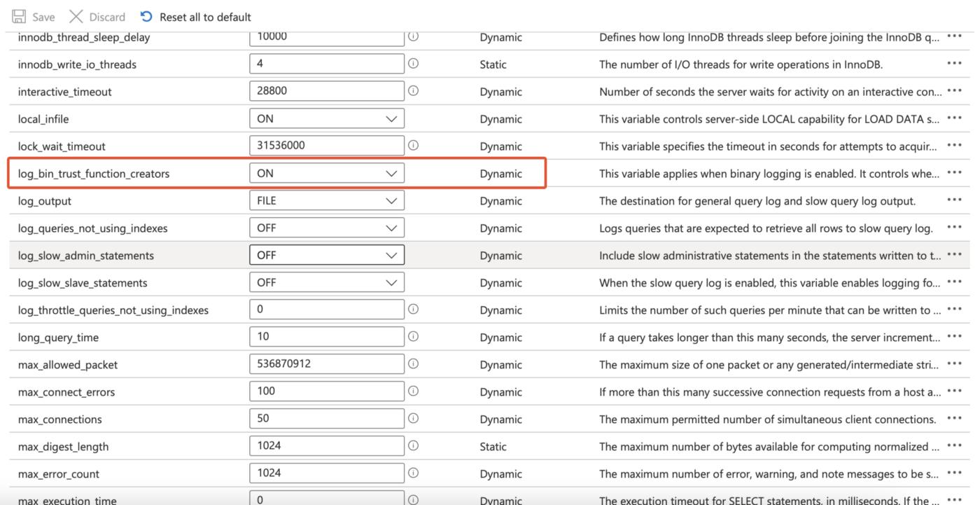This screenshot has width=980, height=505.
Task: Click the max_connect_errors input field
Action: click(326, 392)
